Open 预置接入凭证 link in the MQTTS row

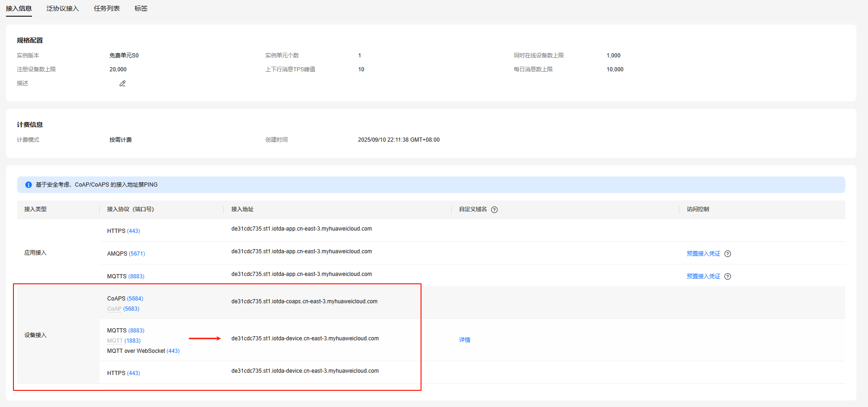(x=703, y=276)
